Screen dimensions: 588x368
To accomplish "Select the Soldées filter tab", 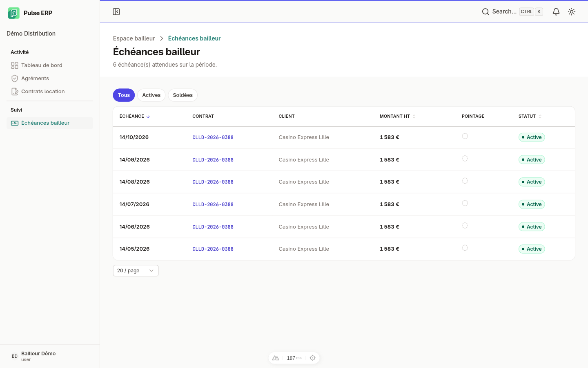I will tap(183, 95).
